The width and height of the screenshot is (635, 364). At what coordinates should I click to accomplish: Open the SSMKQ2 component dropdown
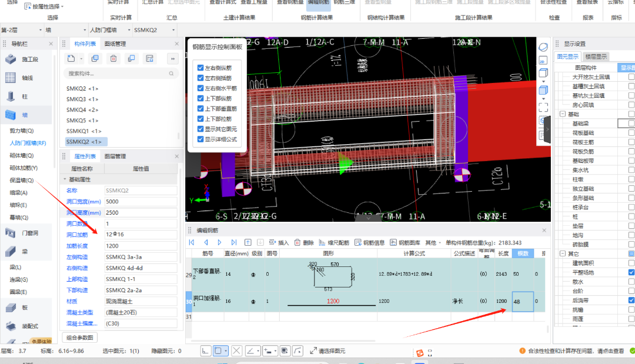[x=173, y=30]
